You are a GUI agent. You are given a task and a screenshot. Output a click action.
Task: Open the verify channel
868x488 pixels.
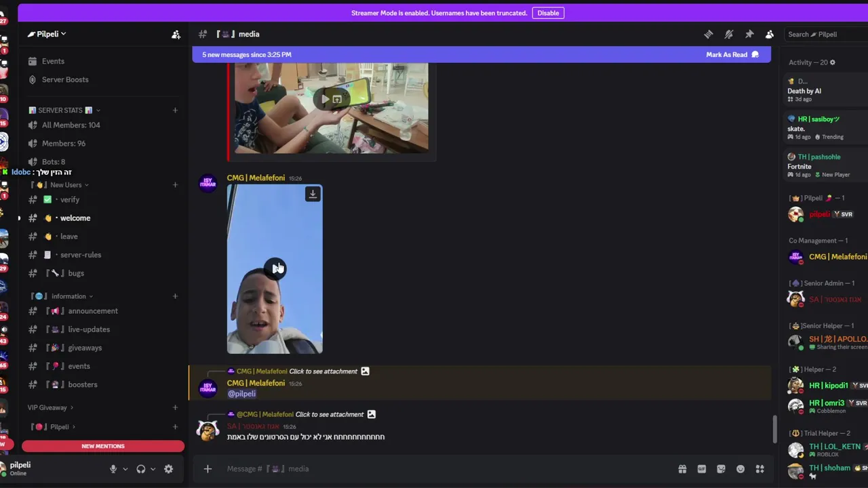(102, 199)
